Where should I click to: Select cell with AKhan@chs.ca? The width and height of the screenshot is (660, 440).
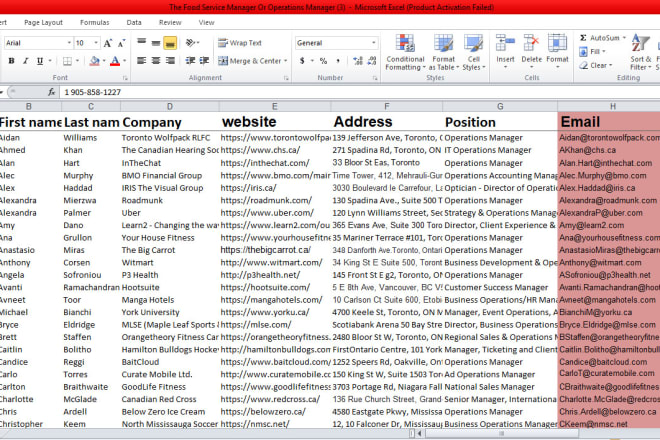point(609,150)
